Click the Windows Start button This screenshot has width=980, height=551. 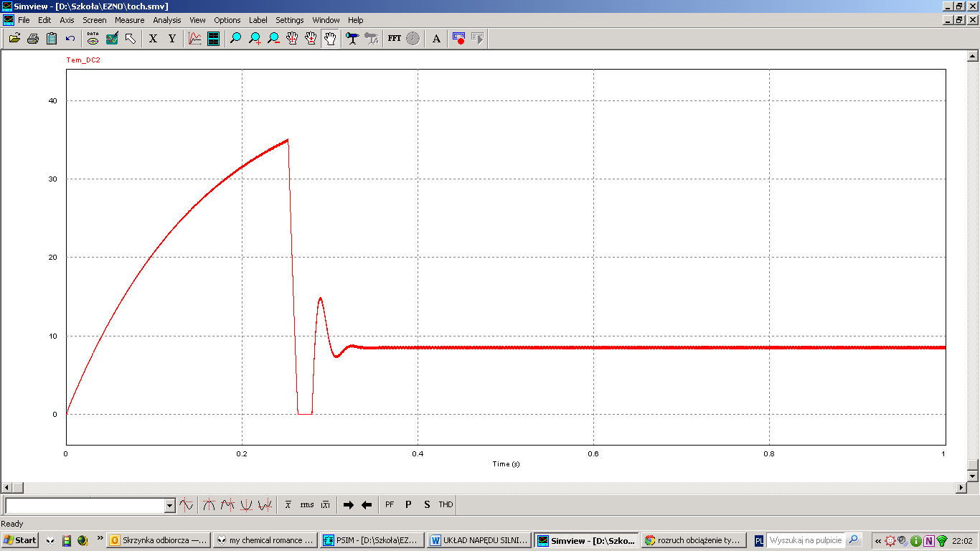click(20, 540)
